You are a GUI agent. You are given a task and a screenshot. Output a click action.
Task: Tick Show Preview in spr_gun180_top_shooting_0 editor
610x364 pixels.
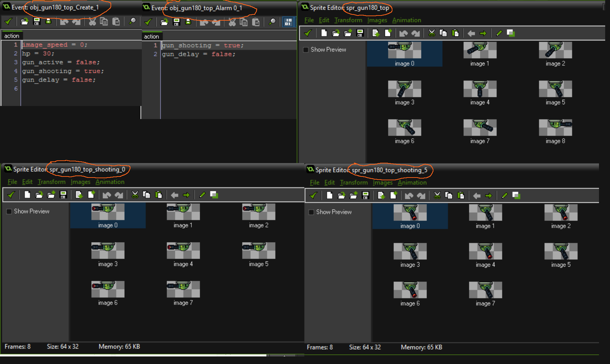(9, 212)
